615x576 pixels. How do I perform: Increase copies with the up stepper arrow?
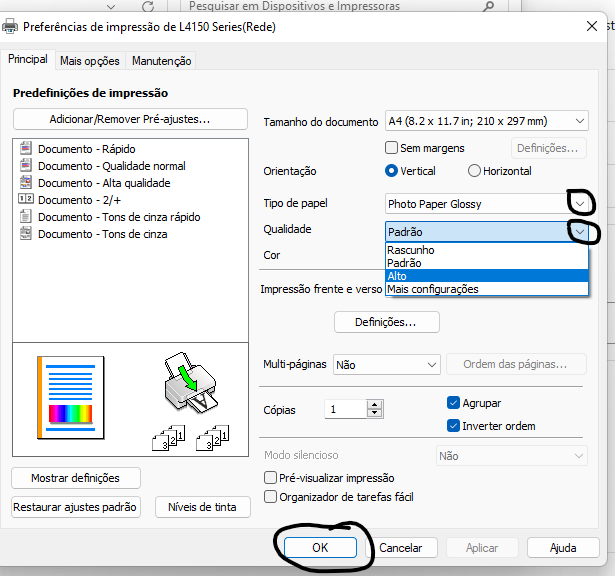click(374, 405)
